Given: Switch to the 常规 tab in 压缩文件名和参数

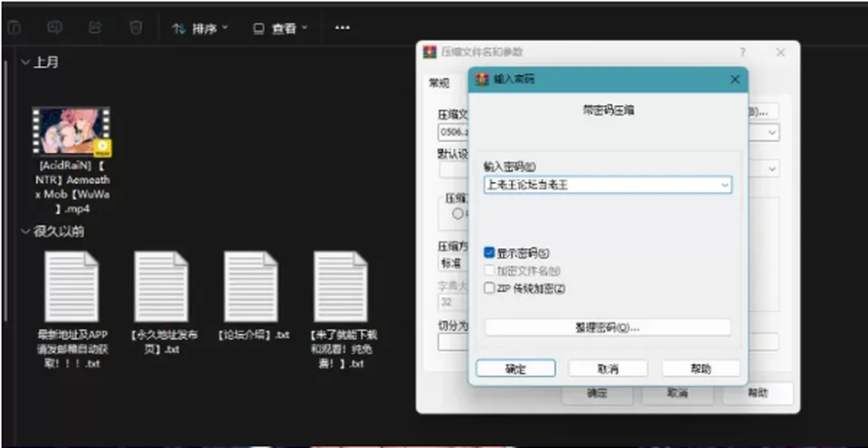Looking at the screenshot, I should 439,83.
